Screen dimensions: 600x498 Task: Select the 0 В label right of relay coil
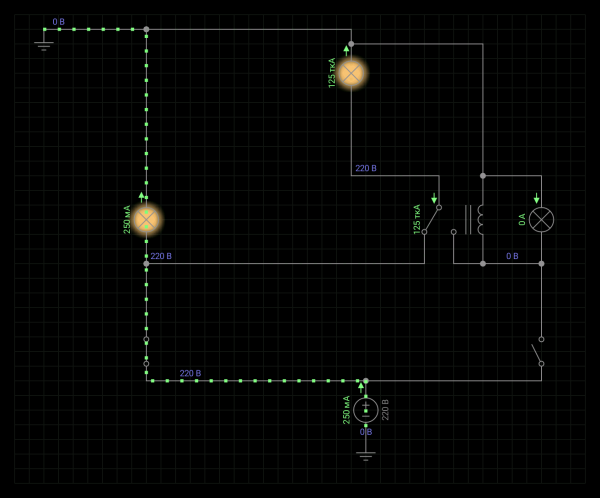point(512,256)
